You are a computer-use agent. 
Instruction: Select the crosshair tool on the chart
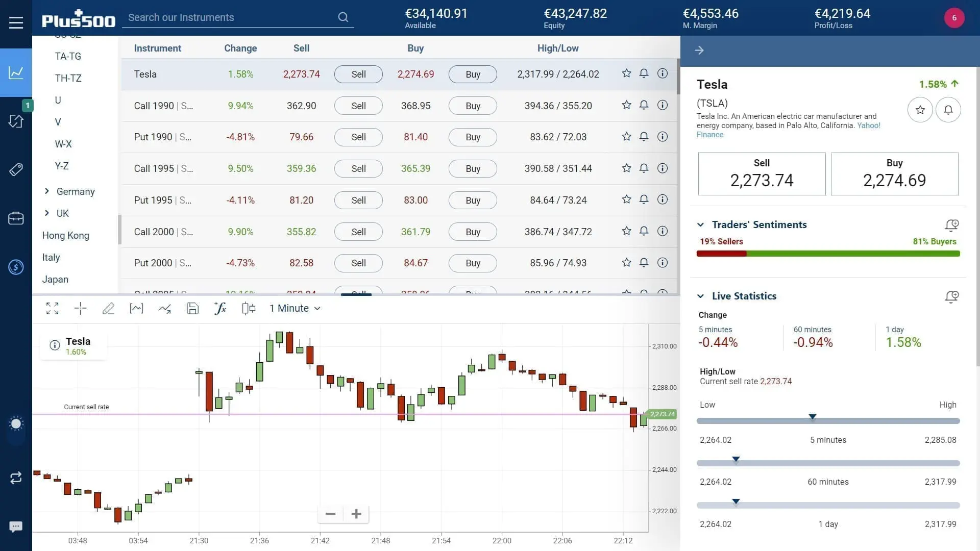coord(80,308)
